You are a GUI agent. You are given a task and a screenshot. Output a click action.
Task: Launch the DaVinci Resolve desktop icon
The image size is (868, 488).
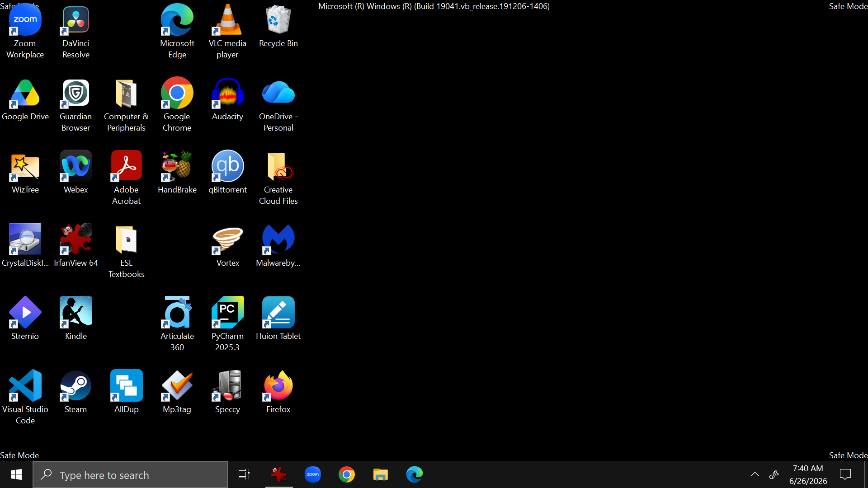tap(76, 32)
